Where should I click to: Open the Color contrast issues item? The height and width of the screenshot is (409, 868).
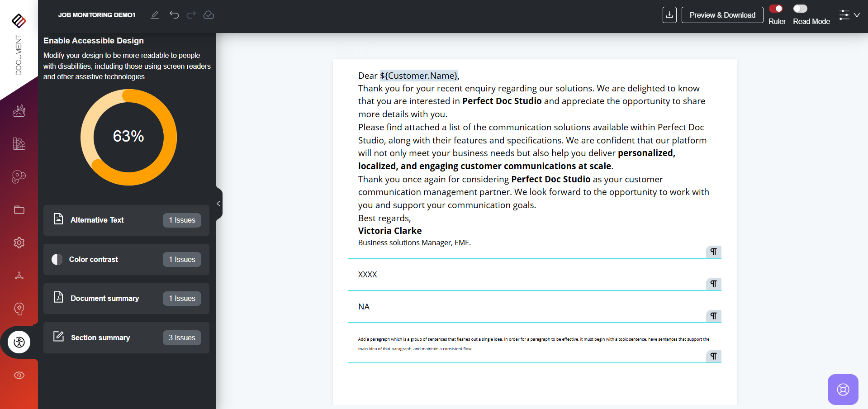click(x=126, y=259)
